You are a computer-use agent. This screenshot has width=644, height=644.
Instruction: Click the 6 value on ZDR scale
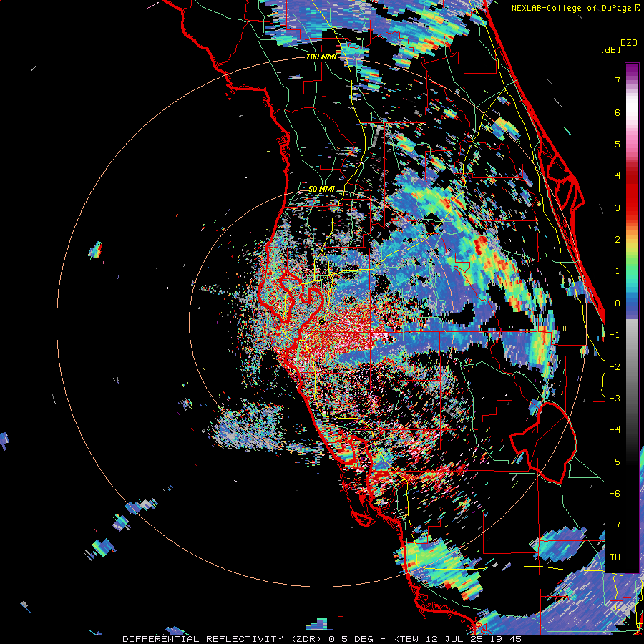click(618, 112)
